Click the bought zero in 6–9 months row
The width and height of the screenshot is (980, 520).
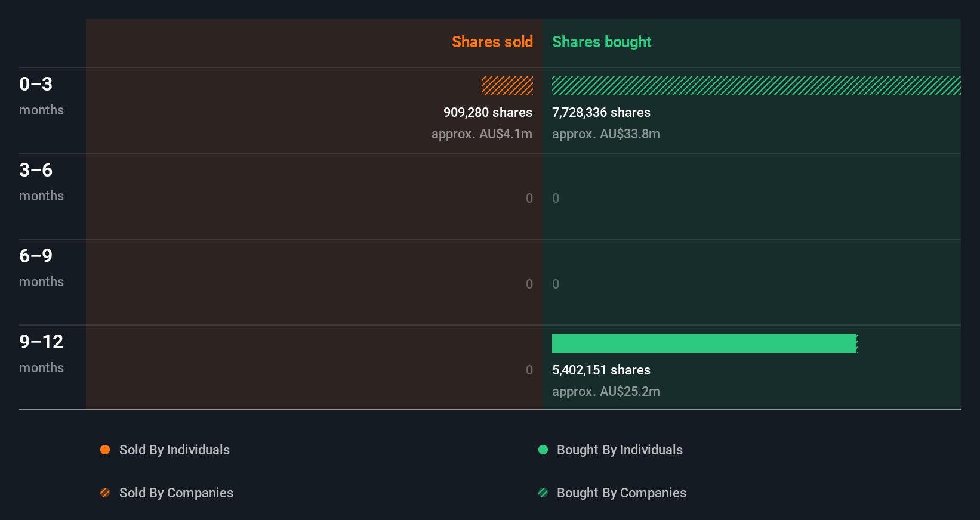coord(556,284)
